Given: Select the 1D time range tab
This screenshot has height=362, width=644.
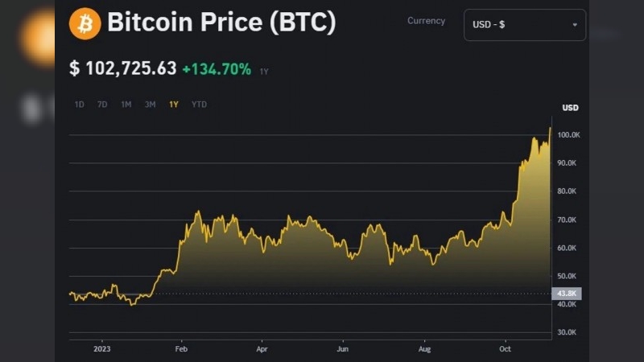Looking at the screenshot, I should point(79,105).
